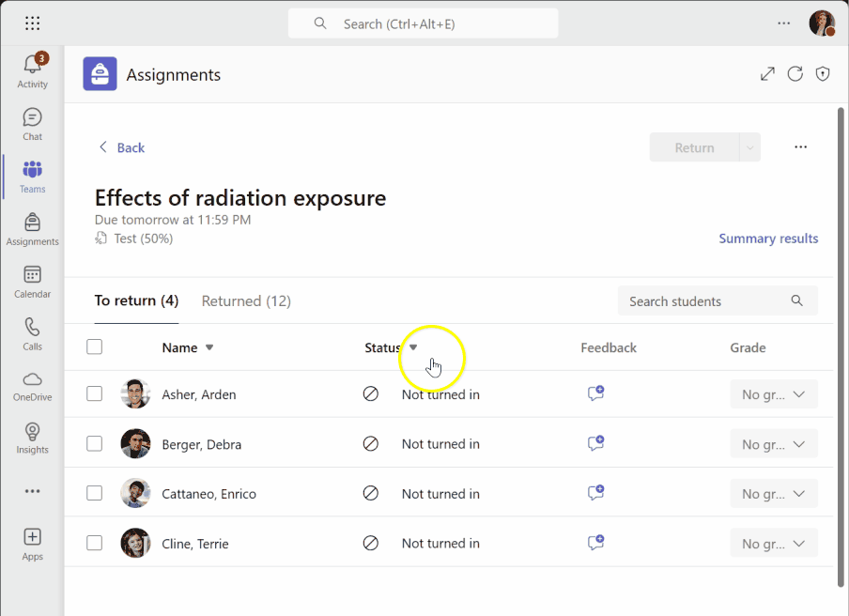Open Assignments in the left sidebar
The height and width of the screenshot is (616, 849).
coord(33,229)
